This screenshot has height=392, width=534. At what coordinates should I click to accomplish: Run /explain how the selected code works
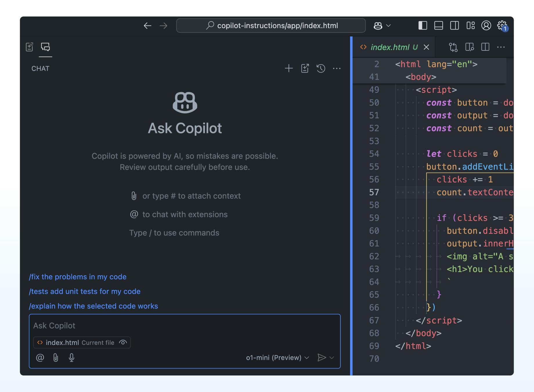click(x=93, y=306)
